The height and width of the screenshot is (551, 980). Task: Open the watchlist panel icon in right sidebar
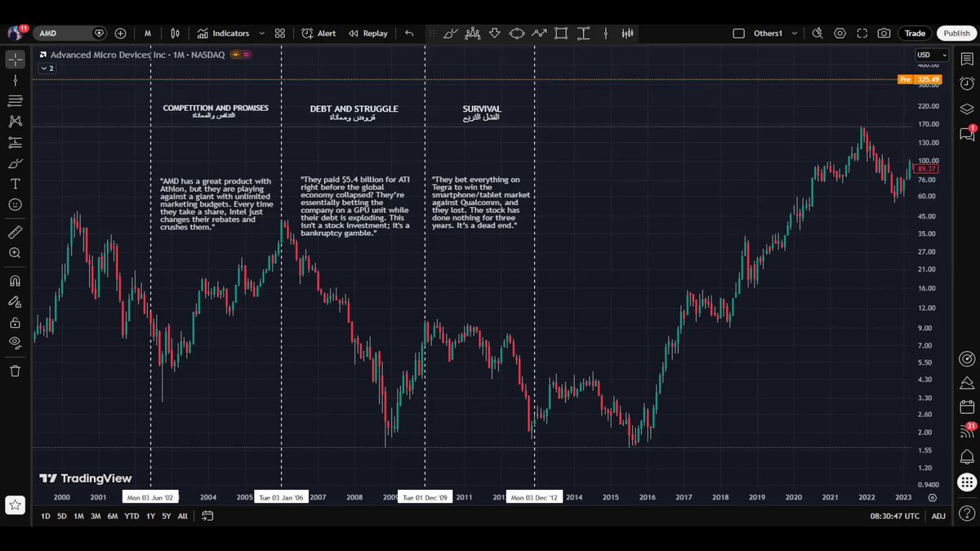click(967, 58)
